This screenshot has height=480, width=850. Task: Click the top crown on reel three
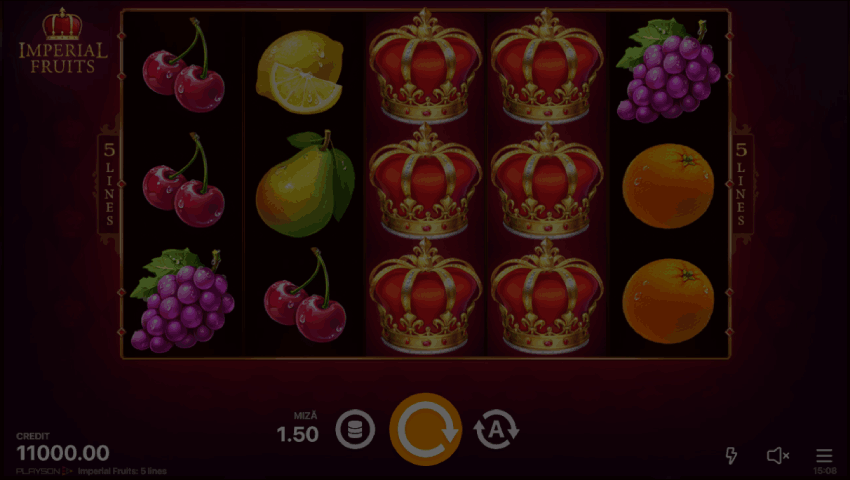[426, 65]
